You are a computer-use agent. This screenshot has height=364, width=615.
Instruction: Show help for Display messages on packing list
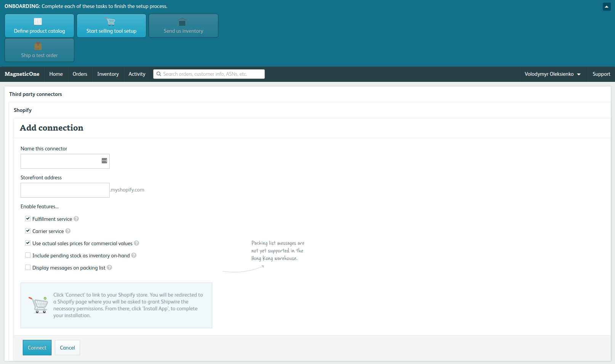(109, 268)
